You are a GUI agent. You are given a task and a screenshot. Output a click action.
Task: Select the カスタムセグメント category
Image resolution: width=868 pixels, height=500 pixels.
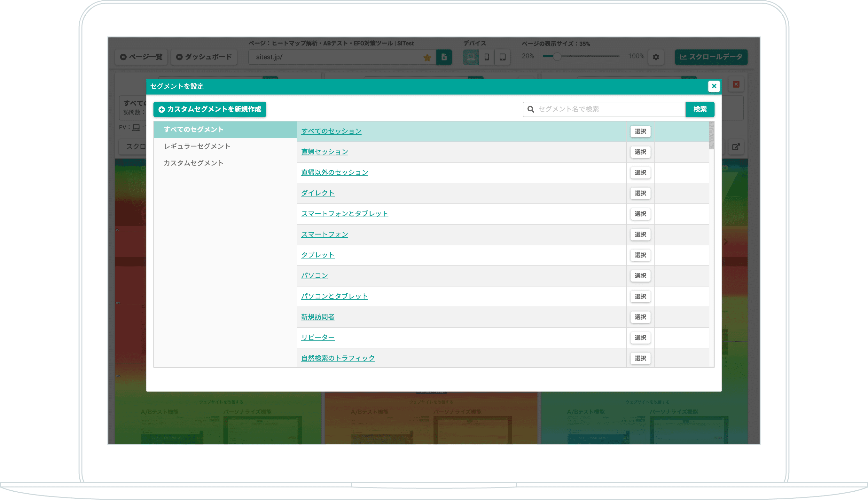coord(193,163)
